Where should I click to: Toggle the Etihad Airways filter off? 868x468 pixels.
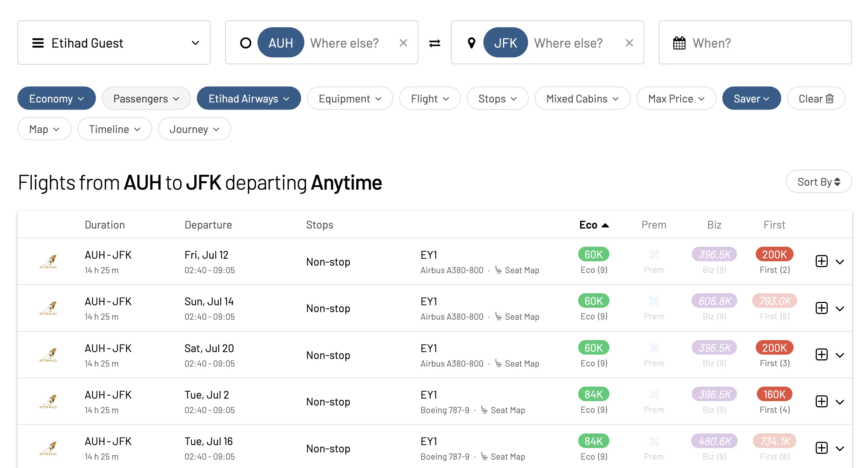click(249, 98)
